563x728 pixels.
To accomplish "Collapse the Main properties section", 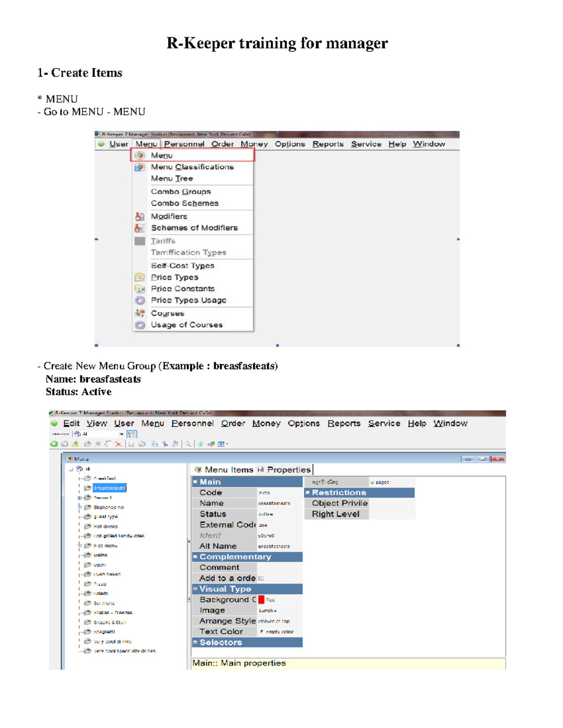I will pyautogui.click(x=195, y=482).
